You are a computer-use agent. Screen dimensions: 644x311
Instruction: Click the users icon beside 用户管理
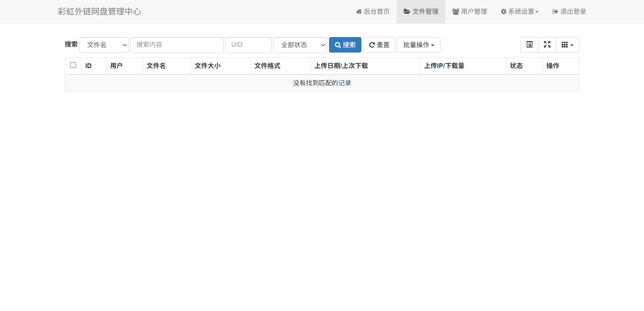coord(455,11)
